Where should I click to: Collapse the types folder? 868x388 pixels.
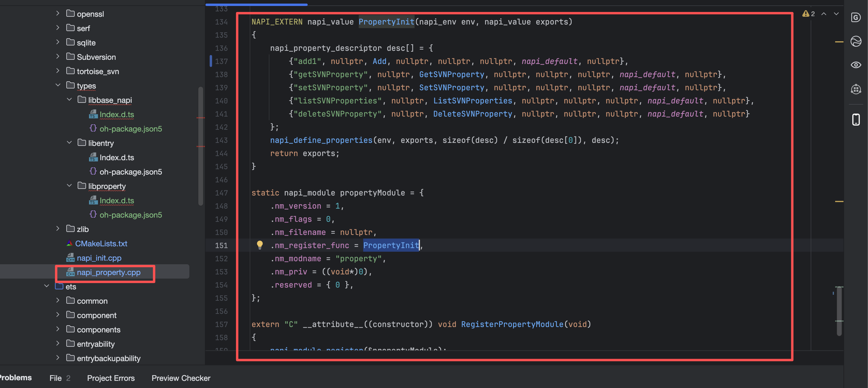click(58, 85)
